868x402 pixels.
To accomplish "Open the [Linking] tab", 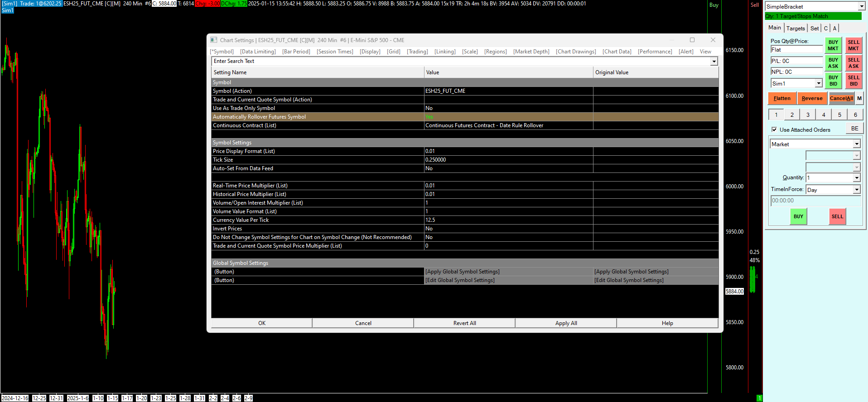I will click(445, 52).
